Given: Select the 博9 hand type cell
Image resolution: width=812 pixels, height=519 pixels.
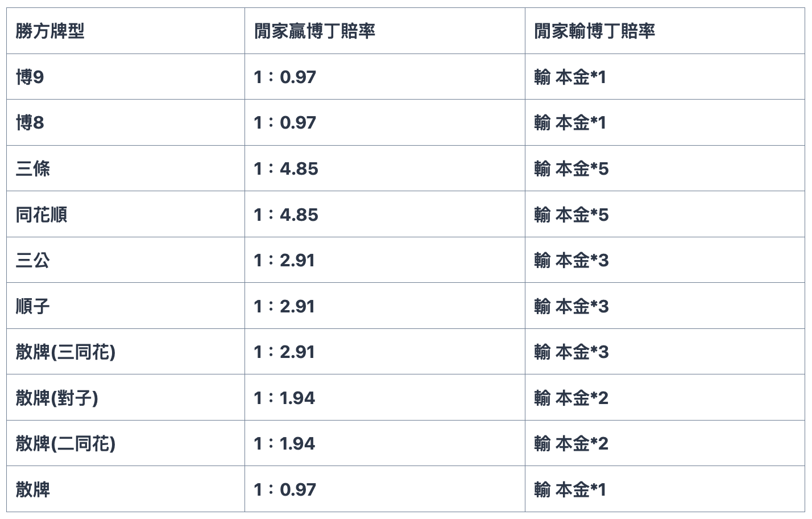Looking at the screenshot, I should click(30, 77).
